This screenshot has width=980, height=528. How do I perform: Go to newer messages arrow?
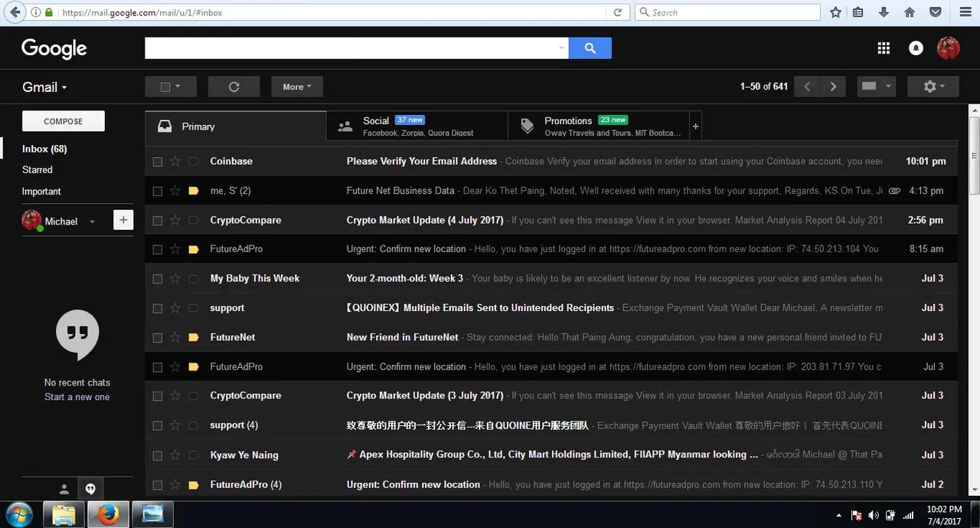[807, 87]
